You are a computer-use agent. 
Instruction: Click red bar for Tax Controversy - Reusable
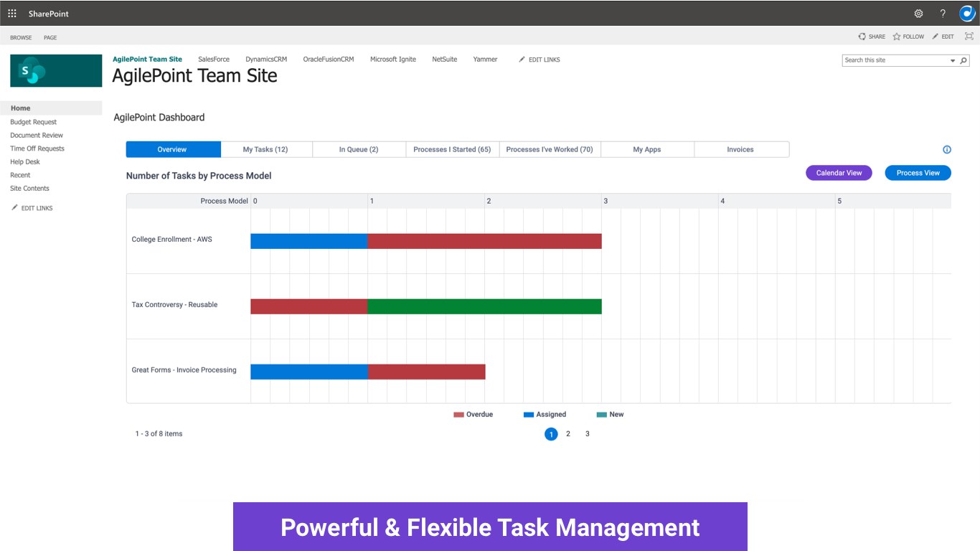309,306
